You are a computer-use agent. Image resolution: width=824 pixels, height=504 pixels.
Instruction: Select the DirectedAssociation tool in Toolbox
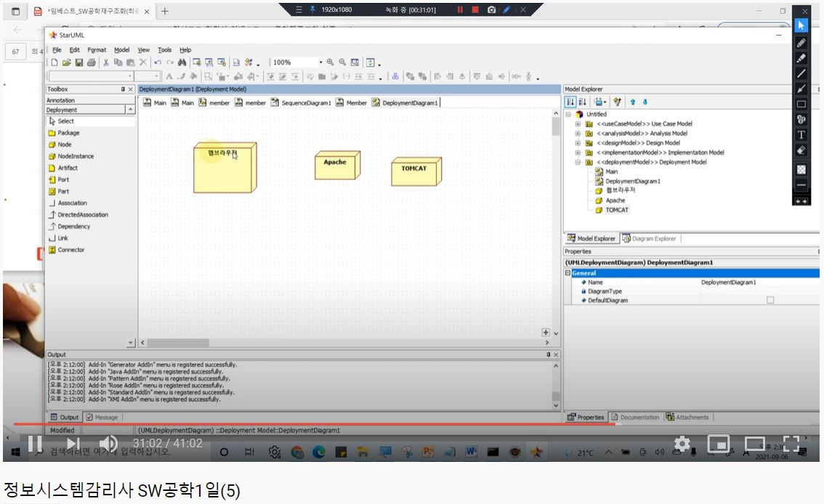78,215
